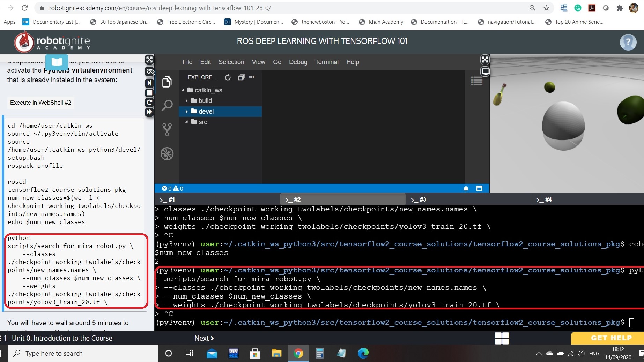Open Microsoft Edge from taskbar
The height and width of the screenshot is (362, 644).
363,353
